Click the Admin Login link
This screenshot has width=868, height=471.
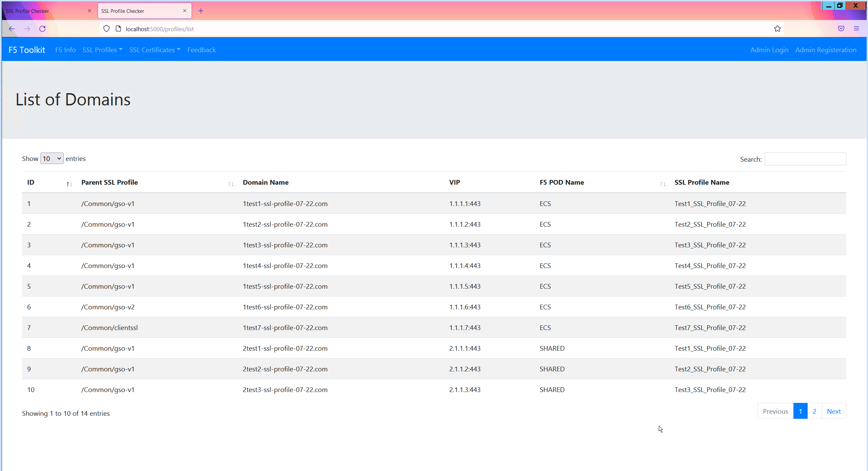click(769, 50)
